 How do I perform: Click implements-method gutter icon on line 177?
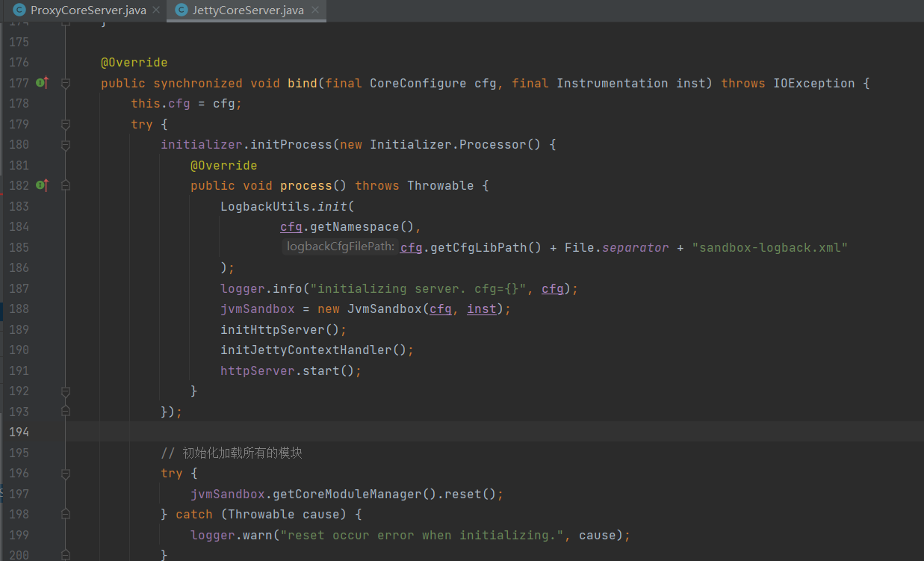coord(42,83)
